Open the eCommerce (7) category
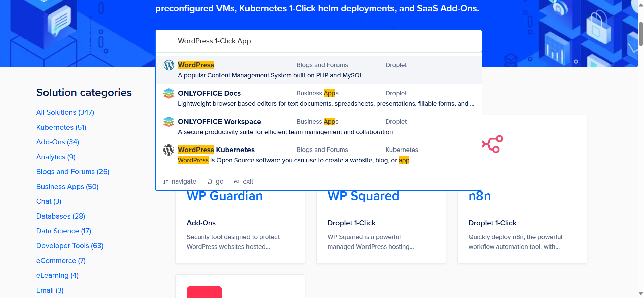 pyautogui.click(x=61, y=261)
